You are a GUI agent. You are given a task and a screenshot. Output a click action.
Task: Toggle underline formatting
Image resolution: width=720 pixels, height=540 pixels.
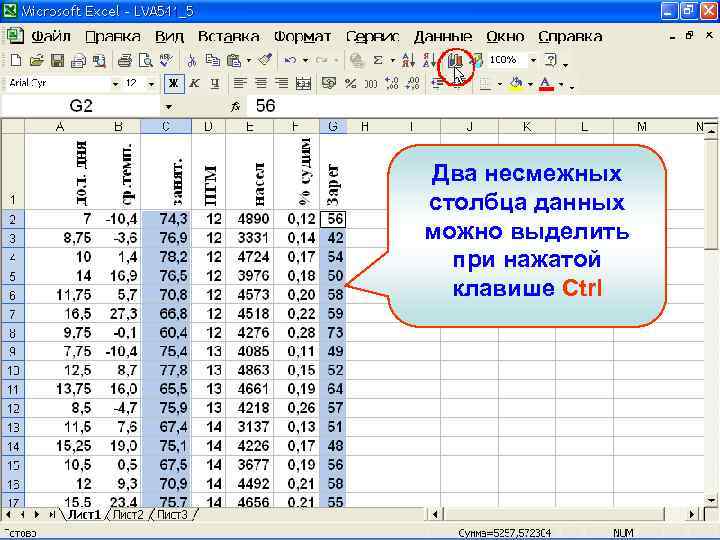[x=214, y=84]
